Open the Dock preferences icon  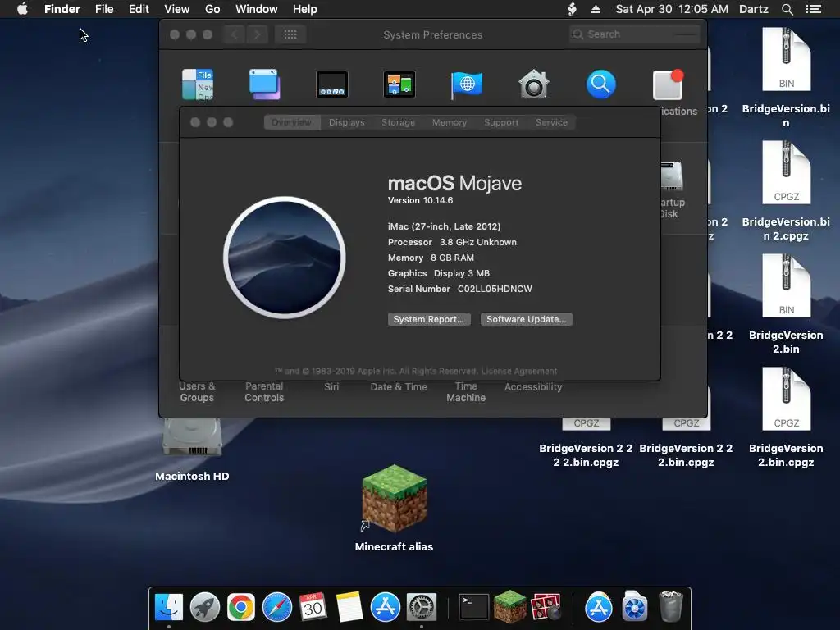[332, 84]
